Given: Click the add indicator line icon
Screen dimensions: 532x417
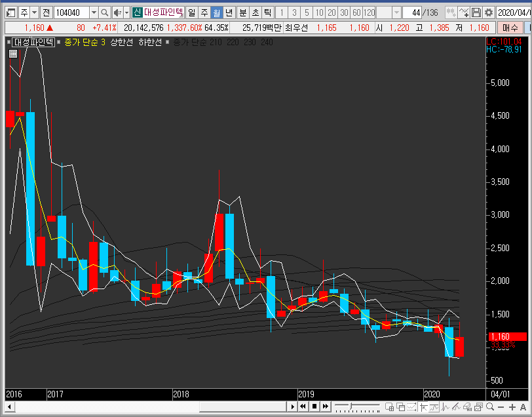Looking at the screenshot, I should [463, 13].
